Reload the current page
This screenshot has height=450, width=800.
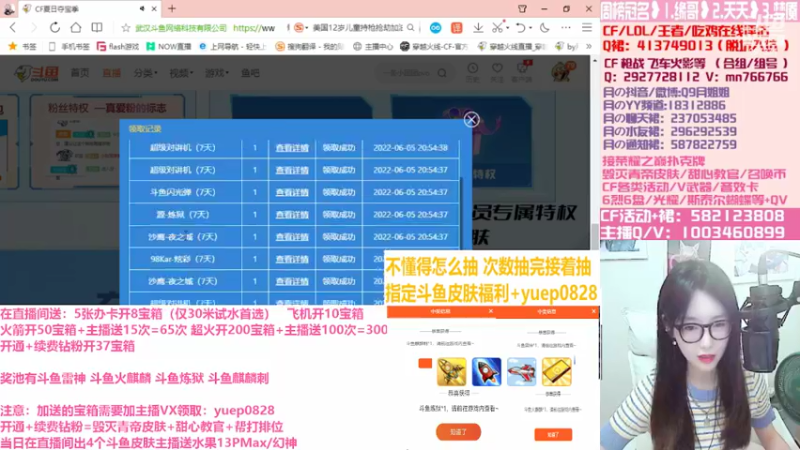tap(55, 28)
